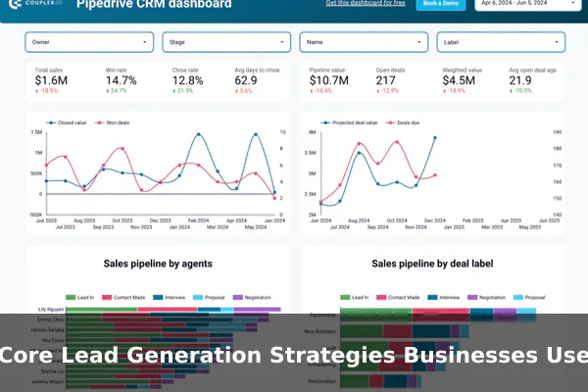Toggle the Deals due legend series
This screenshot has height=392, width=588.
403,122
